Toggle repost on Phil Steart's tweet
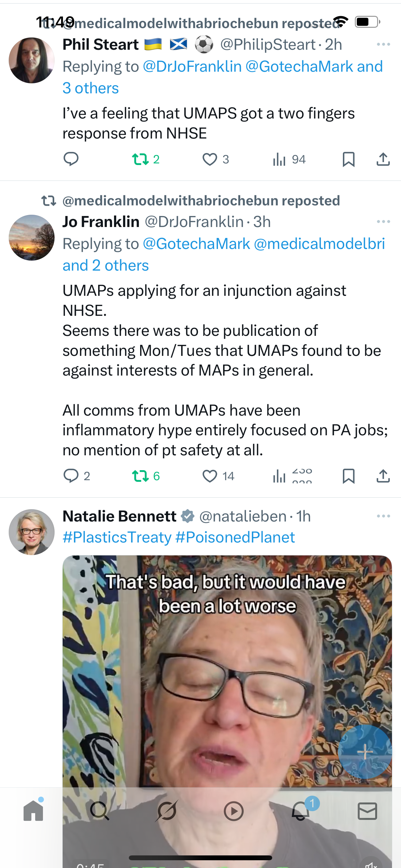The width and height of the screenshot is (401, 868). (140, 159)
